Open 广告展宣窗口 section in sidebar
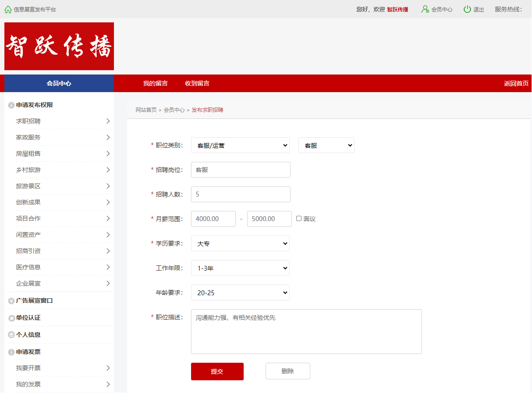 (x=35, y=301)
